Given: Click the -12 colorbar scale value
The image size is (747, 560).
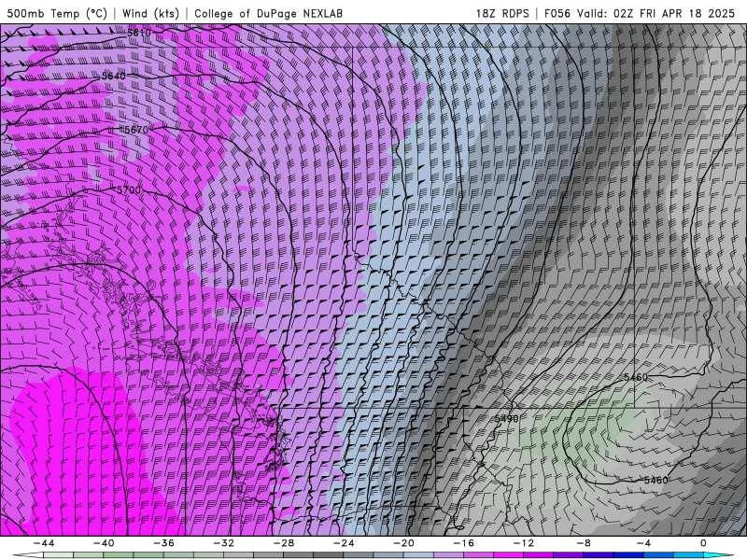Looking at the screenshot, I should tap(524, 543).
